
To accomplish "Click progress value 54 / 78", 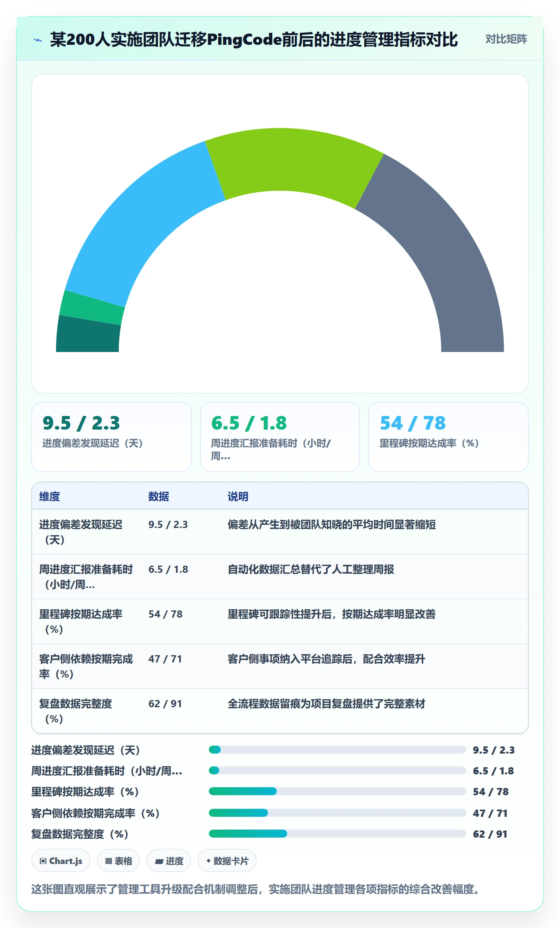I will click(491, 792).
